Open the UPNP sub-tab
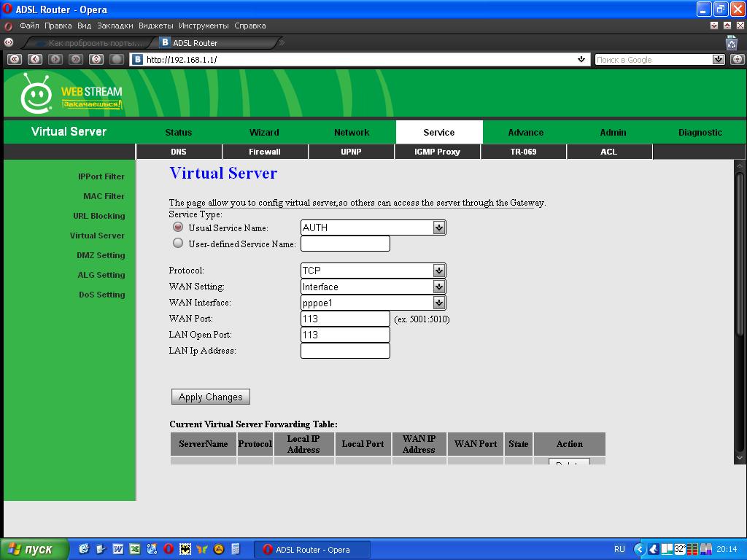The width and height of the screenshot is (747, 560). click(x=351, y=152)
